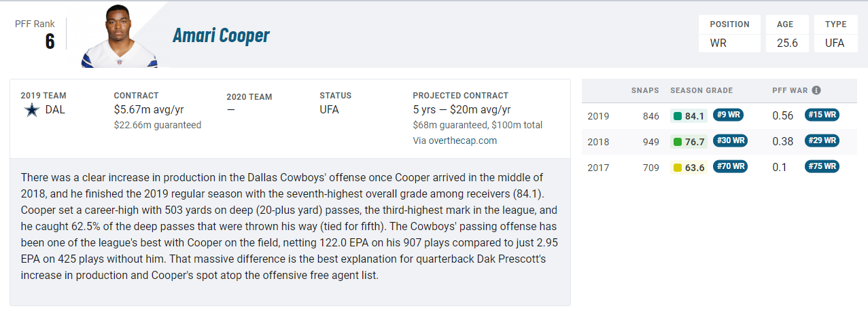868x317 pixels.
Task: Click the PFF WAR info icon
Action: point(816,90)
